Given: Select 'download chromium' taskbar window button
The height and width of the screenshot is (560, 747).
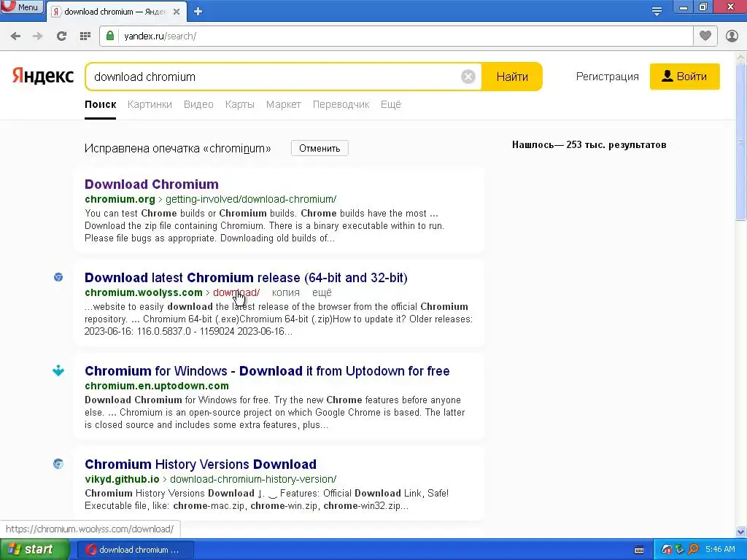Looking at the screenshot, I should [135, 550].
